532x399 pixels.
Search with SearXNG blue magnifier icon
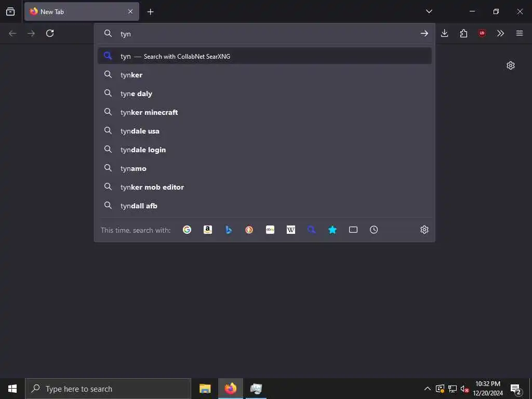[x=312, y=230]
